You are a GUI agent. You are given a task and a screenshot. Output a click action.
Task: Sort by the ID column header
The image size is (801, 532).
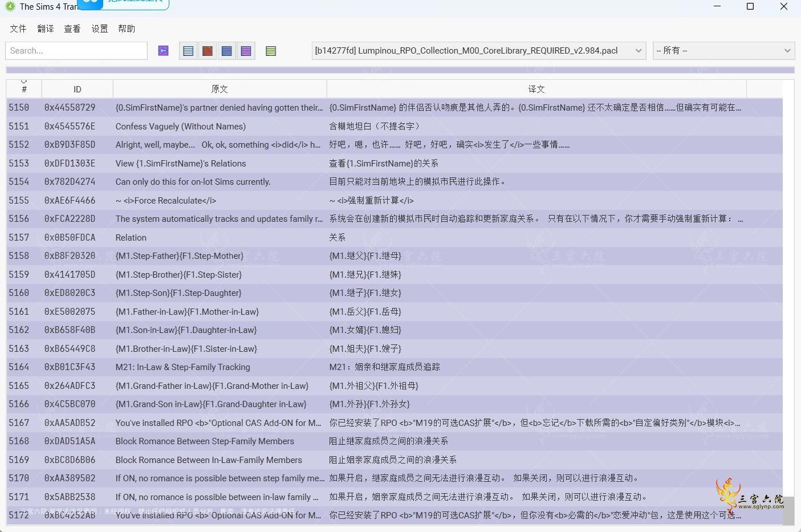[78, 89]
